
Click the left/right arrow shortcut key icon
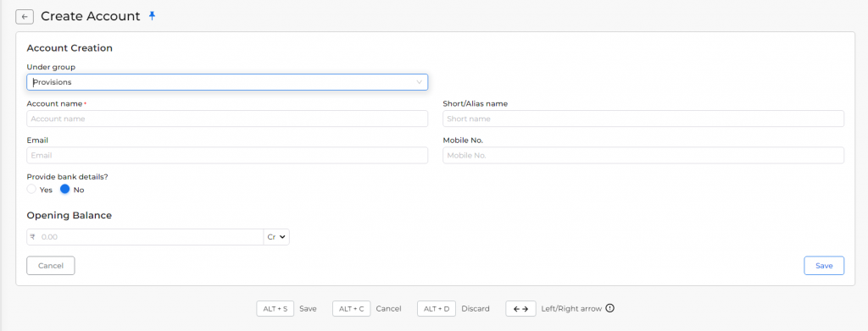tap(520, 309)
